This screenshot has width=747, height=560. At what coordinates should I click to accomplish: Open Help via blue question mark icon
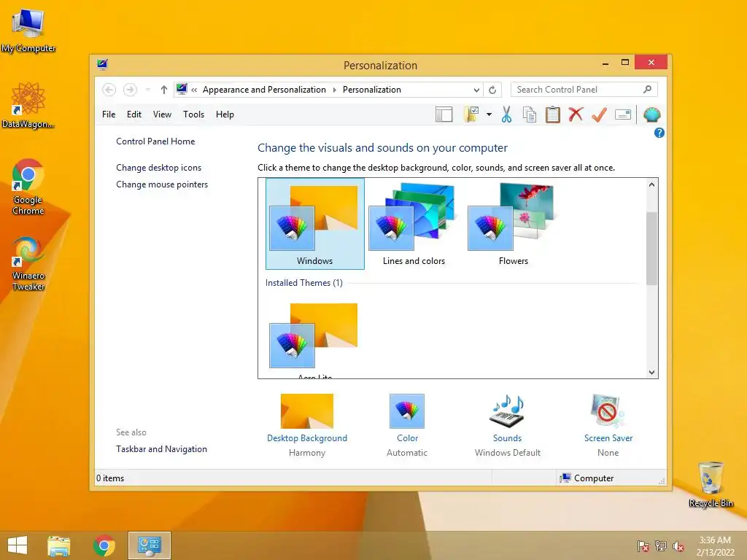click(659, 133)
